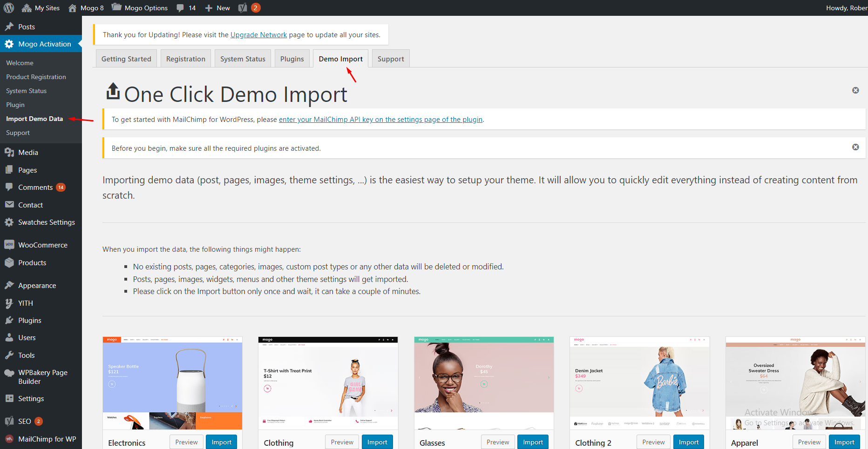Click the Media icon in sidebar
868x449 pixels.
point(9,152)
